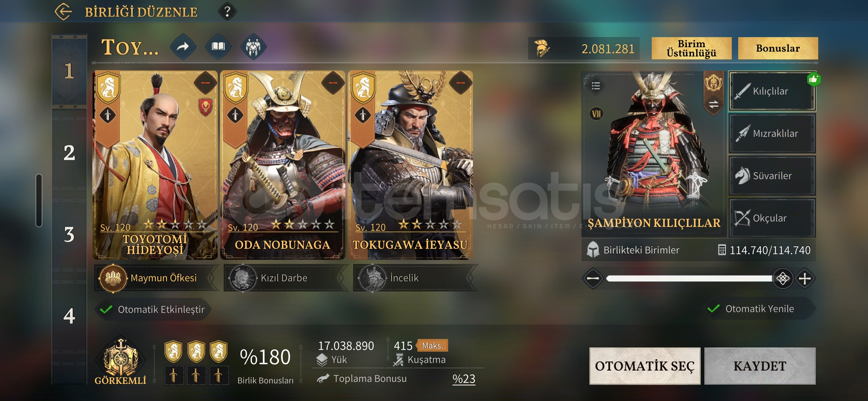The width and height of the screenshot is (868, 401).
Task: Remove Toyotomi Hideyoşi with the minus icon
Action: tap(205, 83)
